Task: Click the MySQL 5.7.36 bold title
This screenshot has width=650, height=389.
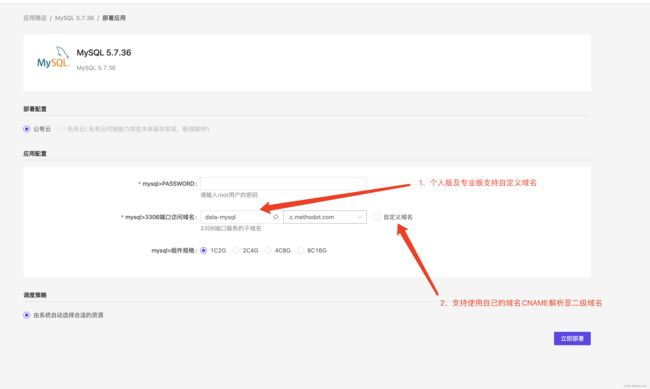Action: tap(104, 53)
